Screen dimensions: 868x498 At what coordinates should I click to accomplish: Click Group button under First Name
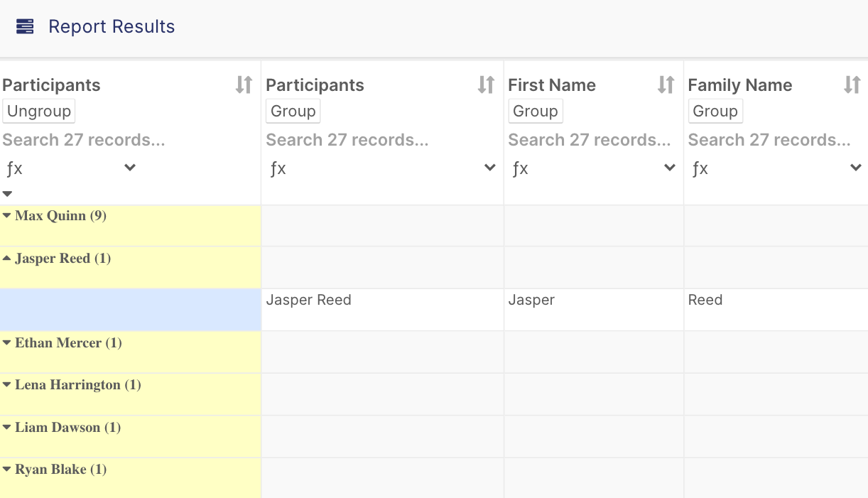pos(536,112)
